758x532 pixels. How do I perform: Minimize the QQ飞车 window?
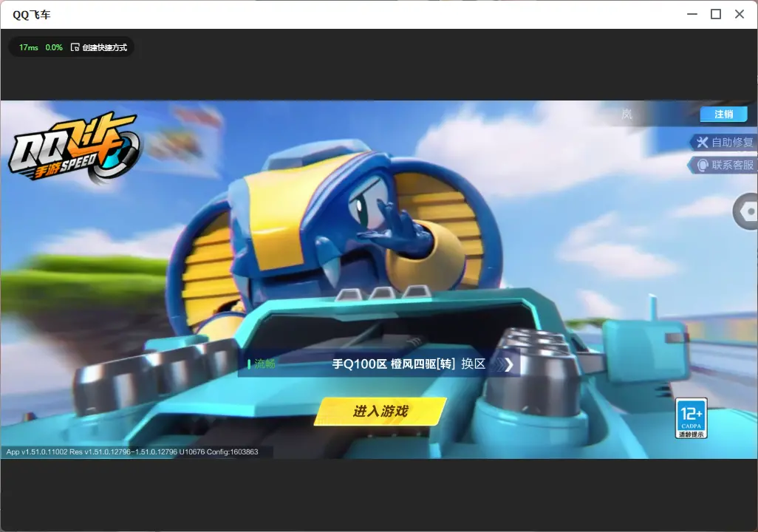pos(692,15)
